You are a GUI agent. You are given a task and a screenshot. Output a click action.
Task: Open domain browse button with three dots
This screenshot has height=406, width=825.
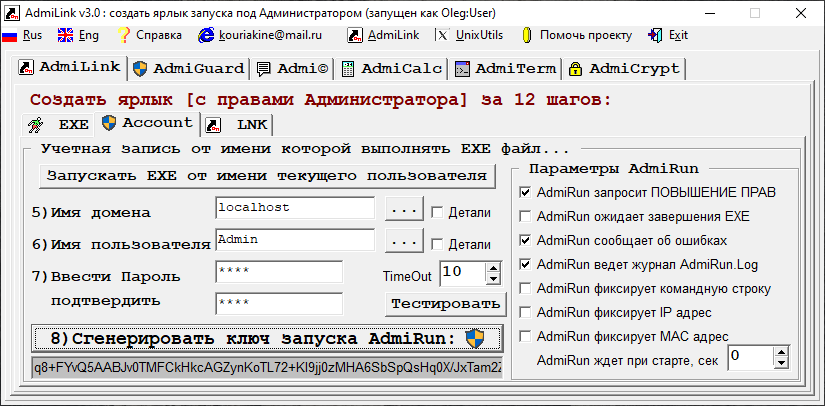tap(404, 209)
